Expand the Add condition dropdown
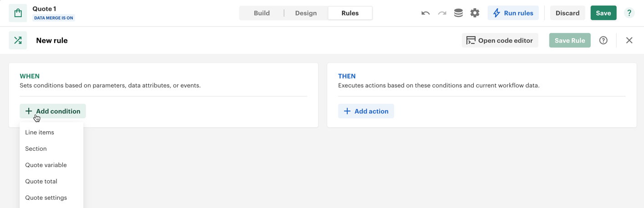 tap(53, 111)
